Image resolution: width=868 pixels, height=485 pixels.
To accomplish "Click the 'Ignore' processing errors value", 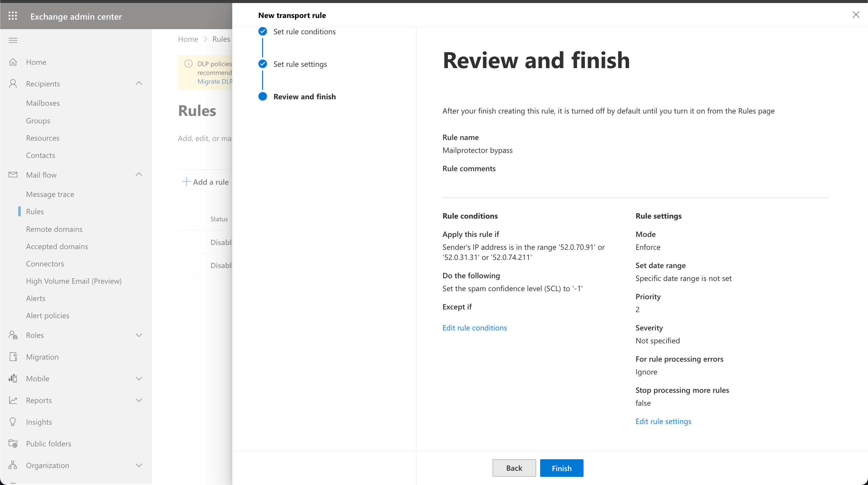I will (646, 372).
